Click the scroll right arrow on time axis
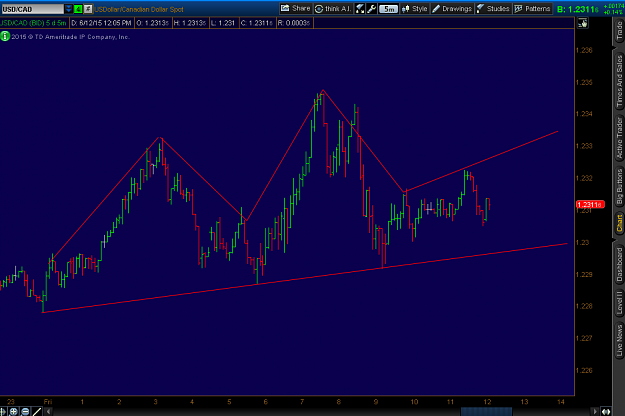The image size is (625, 416). tap(595, 411)
